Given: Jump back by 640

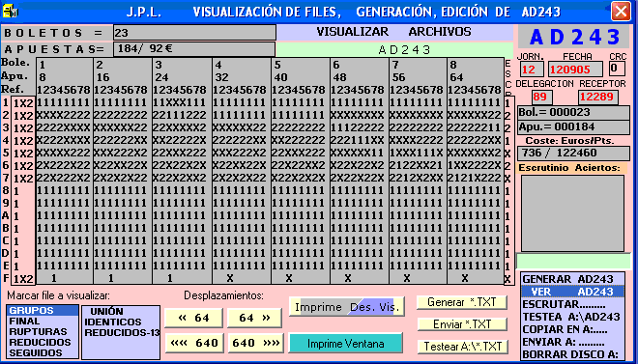Looking at the screenshot, I should tap(193, 343).
